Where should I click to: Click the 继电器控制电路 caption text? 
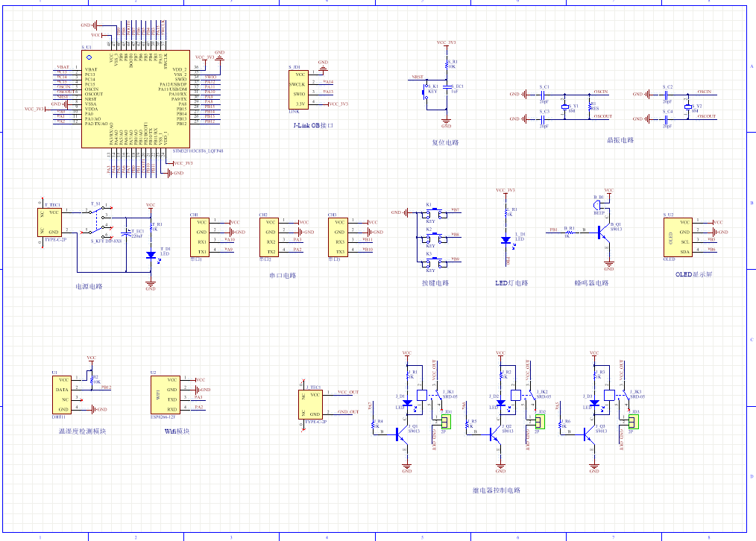497,490
